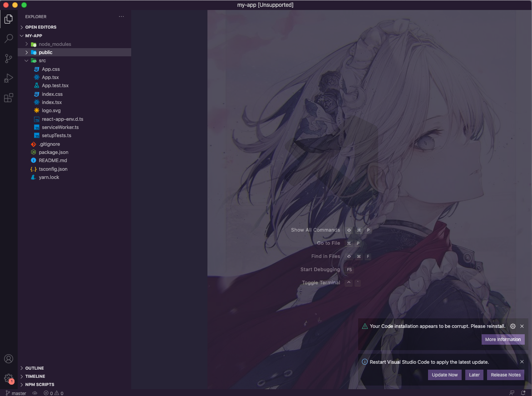Click the Update Now button

pyautogui.click(x=444, y=375)
